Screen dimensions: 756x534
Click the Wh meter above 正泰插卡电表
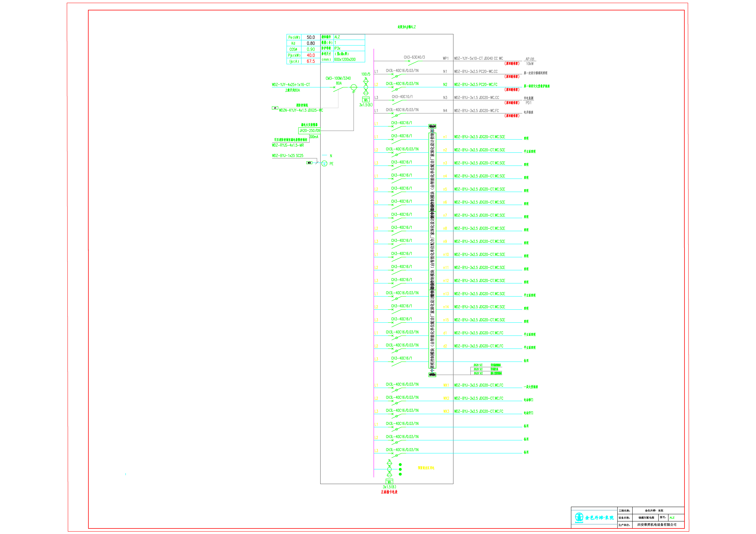(389, 482)
